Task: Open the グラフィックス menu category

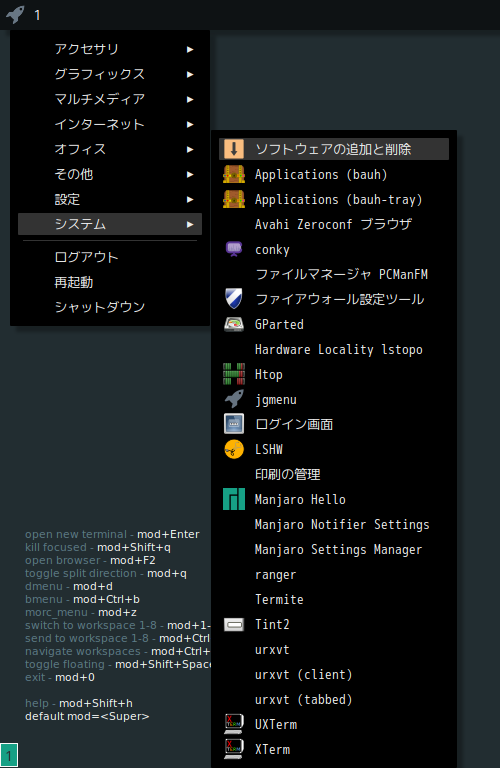Action: click(110, 74)
